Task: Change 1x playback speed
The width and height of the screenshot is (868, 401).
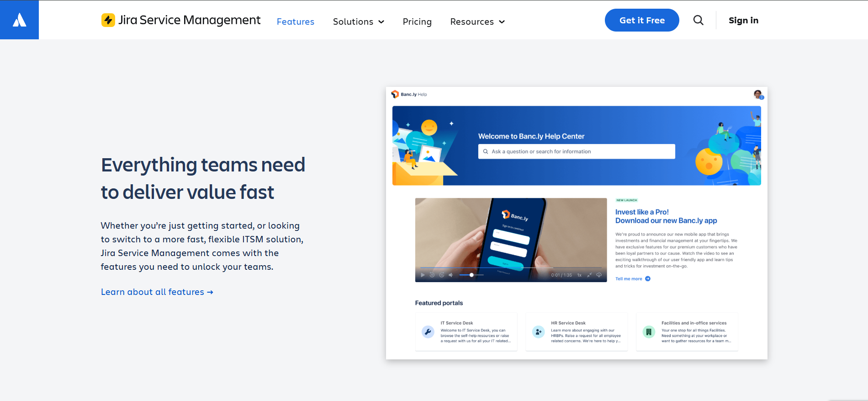Action: [x=579, y=275]
